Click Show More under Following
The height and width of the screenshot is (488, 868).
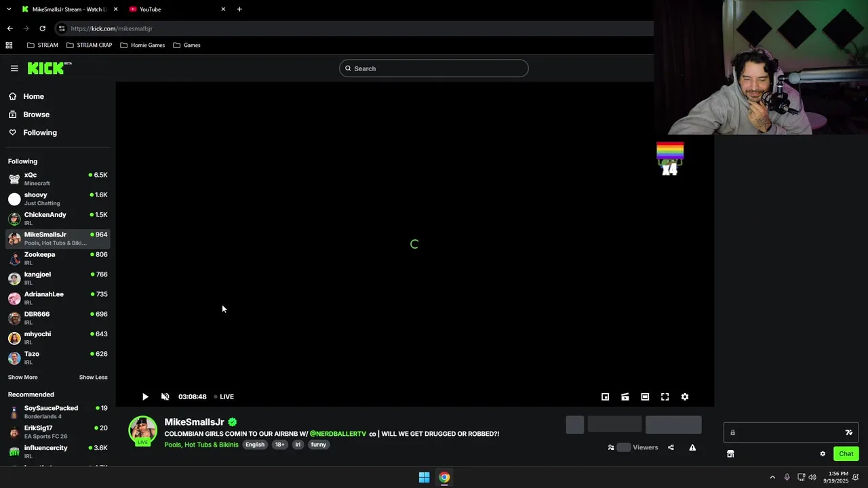[23, 378]
